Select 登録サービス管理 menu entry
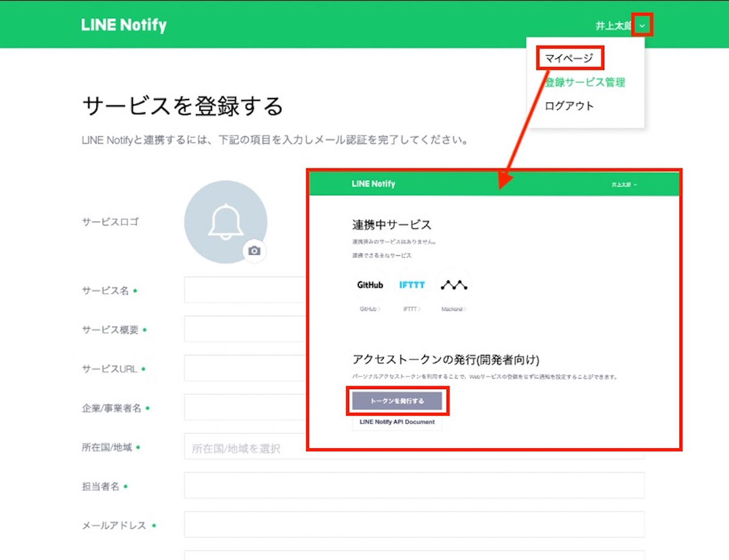This screenshot has height=560, width=729. click(585, 82)
